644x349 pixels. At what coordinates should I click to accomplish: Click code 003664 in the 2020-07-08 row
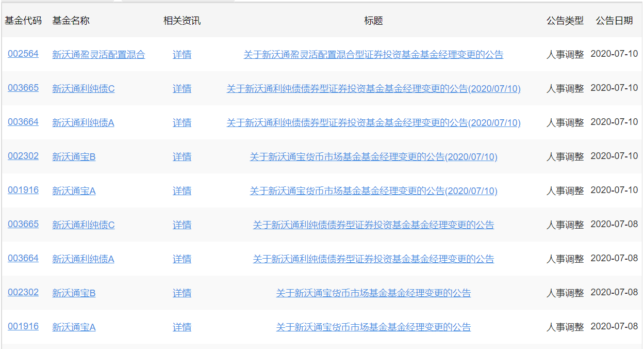(23, 258)
